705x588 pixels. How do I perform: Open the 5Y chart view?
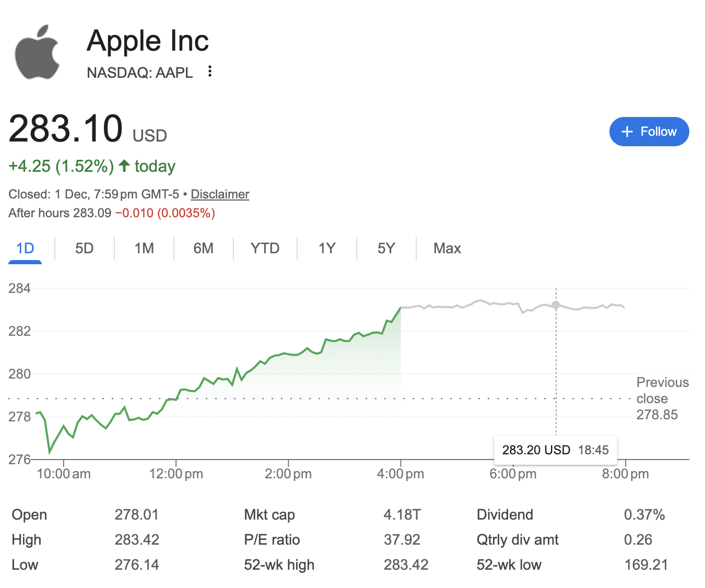tap(386, 249)
